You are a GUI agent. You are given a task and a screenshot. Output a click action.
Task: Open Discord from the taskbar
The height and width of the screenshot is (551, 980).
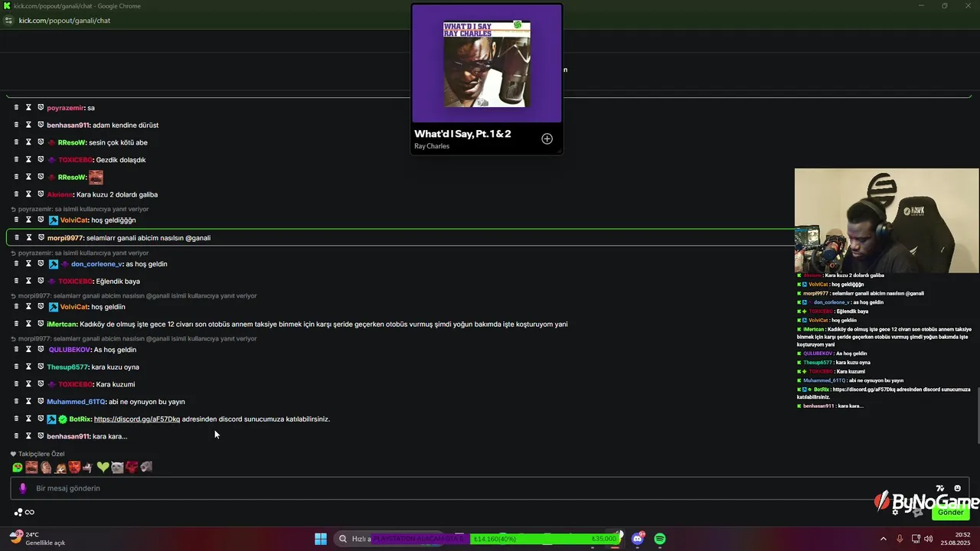coord(637,539)
